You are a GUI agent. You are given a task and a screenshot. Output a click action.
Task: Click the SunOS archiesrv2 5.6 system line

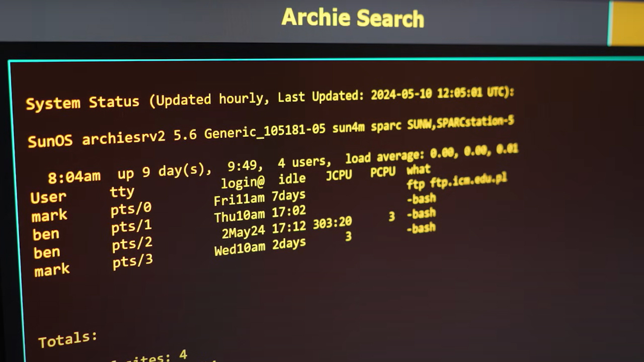click(271, 132)
